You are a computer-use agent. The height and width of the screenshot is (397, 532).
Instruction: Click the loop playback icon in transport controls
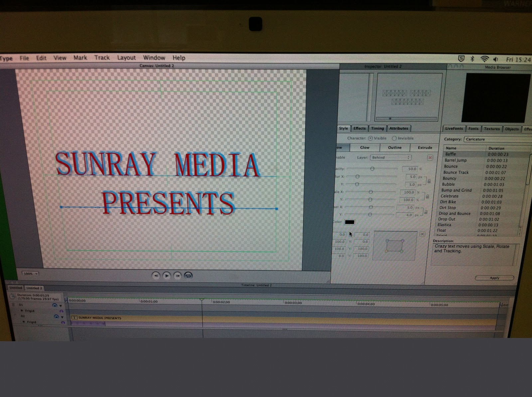pyautogui.click(x=188, y=275)
